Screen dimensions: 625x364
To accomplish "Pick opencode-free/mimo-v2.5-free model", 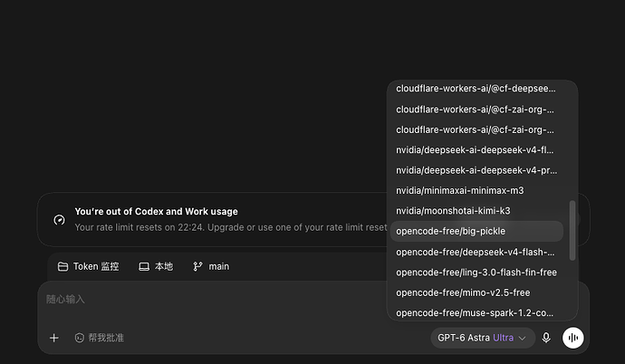I will tap(476, 292).
